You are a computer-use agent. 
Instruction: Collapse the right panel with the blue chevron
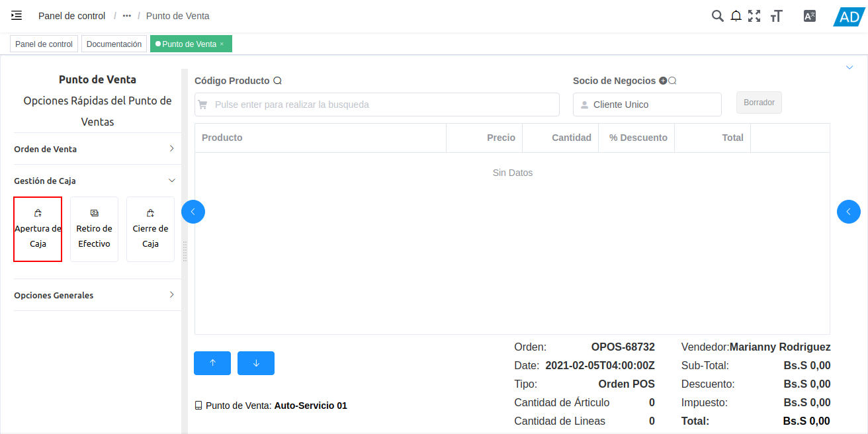(849, 211)
